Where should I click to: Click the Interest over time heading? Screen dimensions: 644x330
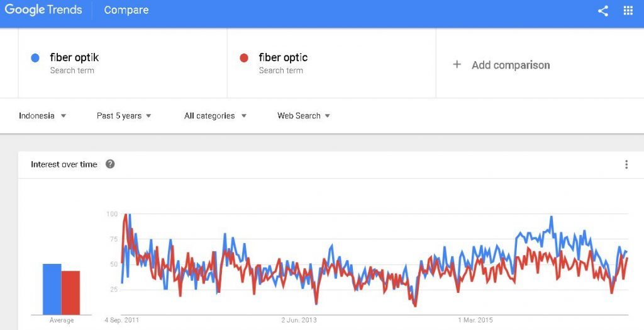point(64,164)
